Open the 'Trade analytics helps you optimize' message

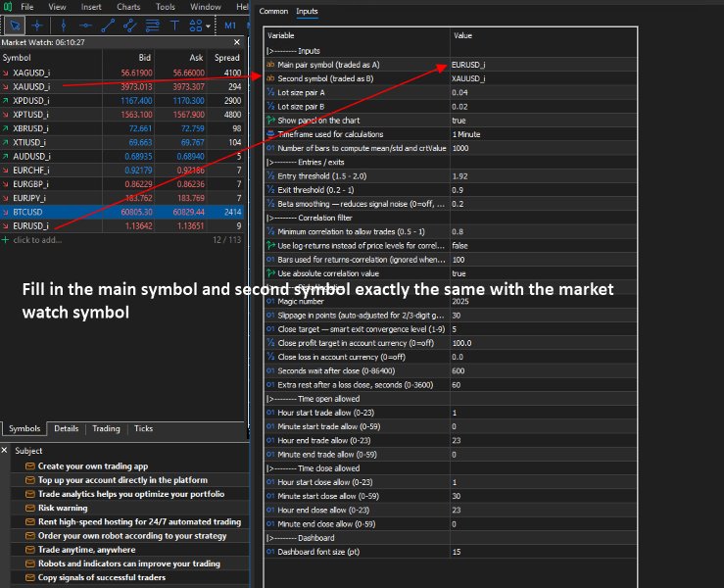pos(131,494)
